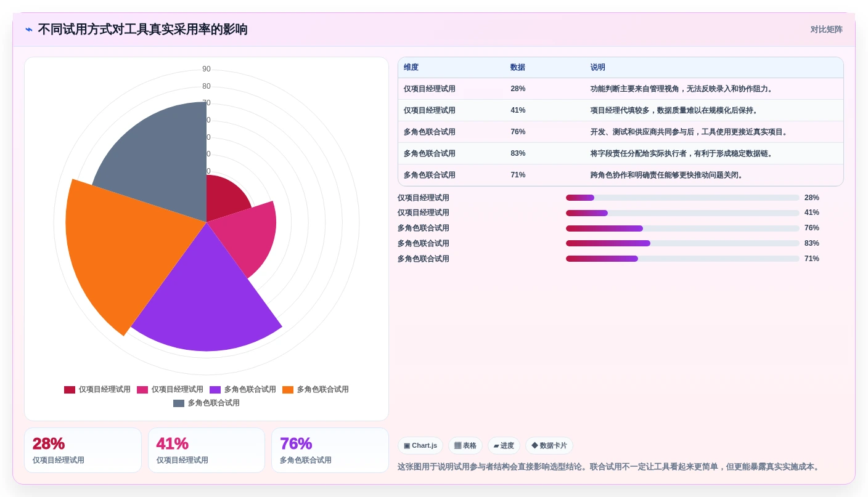Click the 80 axis label on chart
The width and height of the screenshot is (868, 497).
[x=207, y=86]
